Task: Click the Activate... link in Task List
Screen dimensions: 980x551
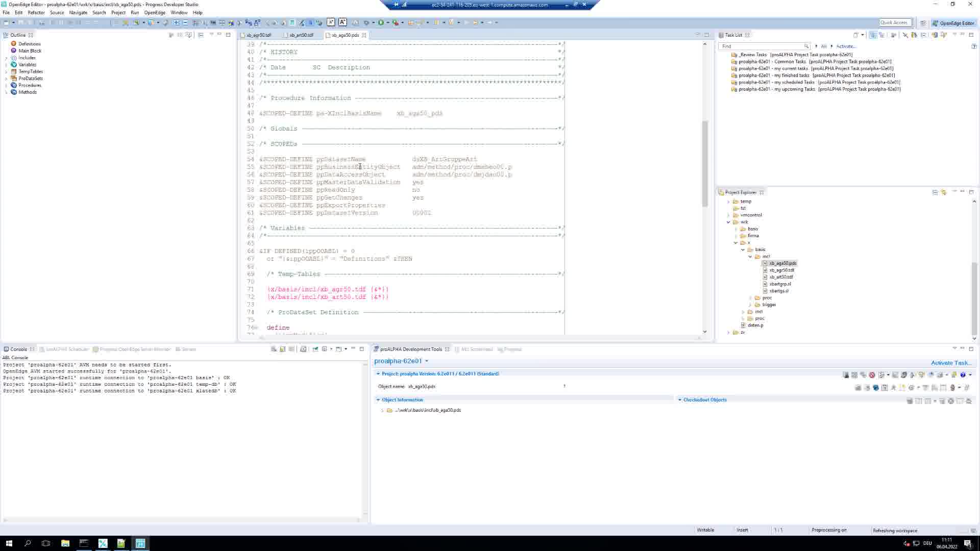Action: pyautogui.click(x=846, y=46)
